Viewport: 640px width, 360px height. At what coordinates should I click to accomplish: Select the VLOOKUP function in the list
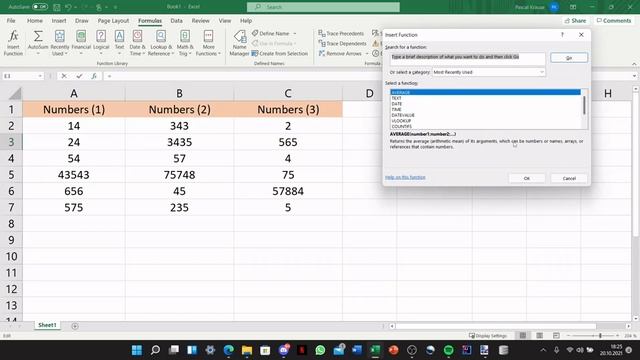[485, 121]
